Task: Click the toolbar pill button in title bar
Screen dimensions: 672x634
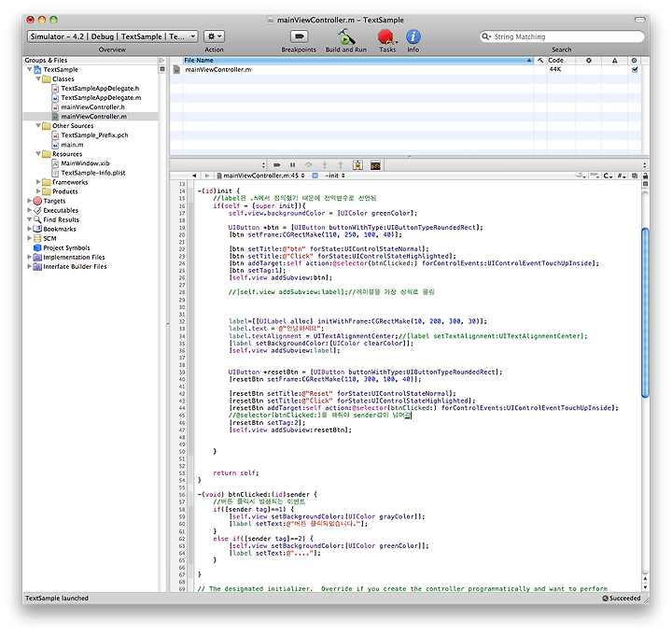Action: (x=640, y=20)
